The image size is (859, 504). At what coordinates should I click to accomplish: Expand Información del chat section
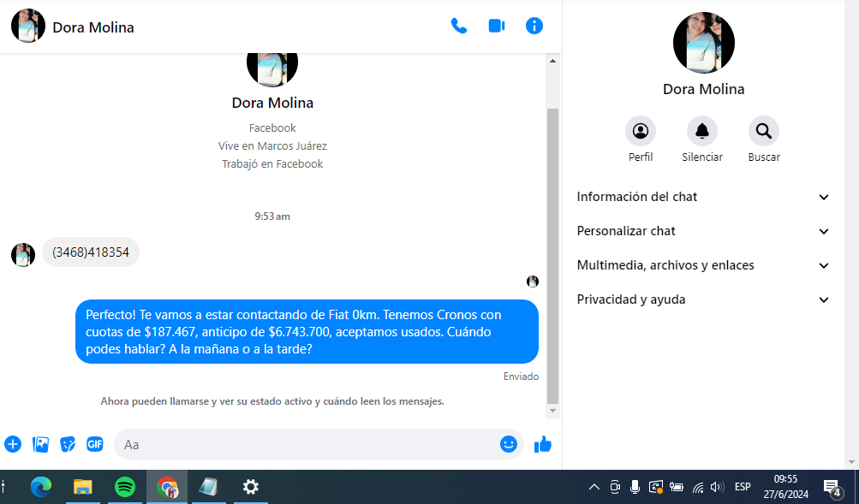click(x=703, y=197)
